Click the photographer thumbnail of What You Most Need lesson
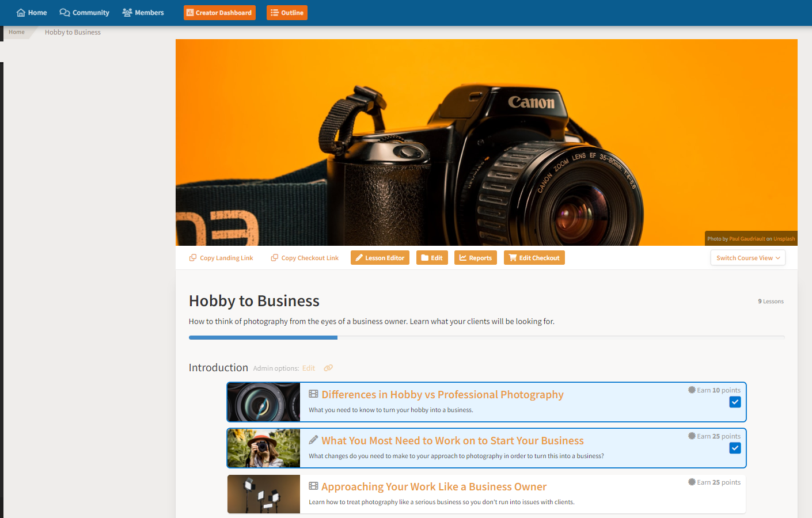812x518 pixels. point(264,448)
